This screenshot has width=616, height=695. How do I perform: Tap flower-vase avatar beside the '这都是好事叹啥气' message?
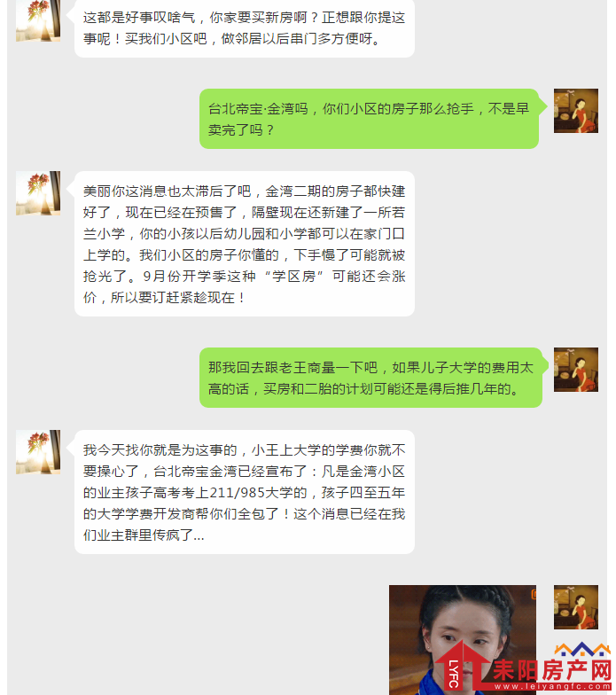[x=38, y=21]
